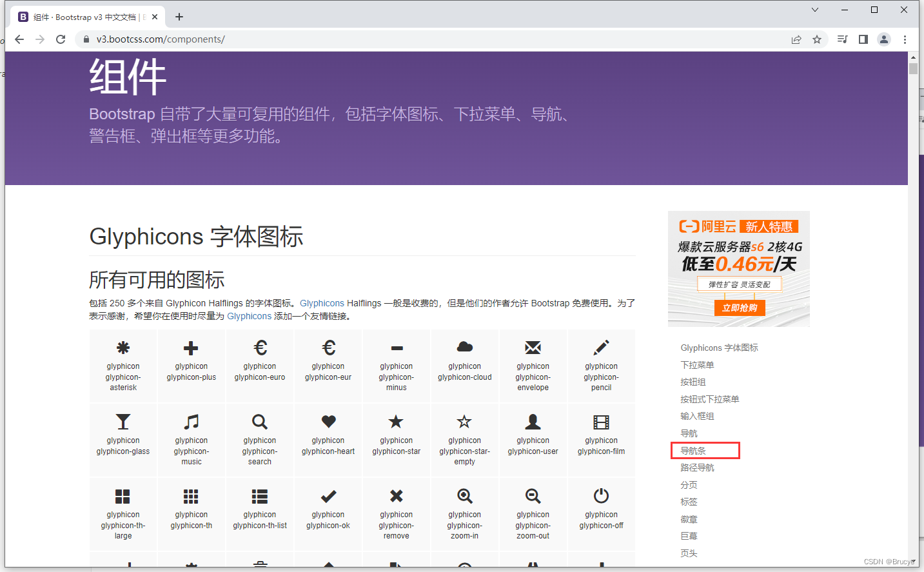Click the glyphicon-film icon

click(x=601, y=422)
